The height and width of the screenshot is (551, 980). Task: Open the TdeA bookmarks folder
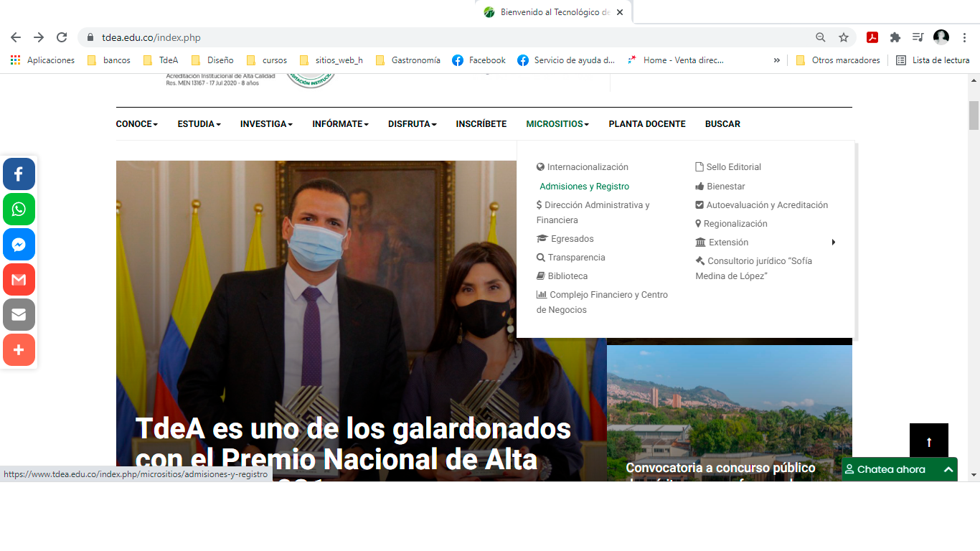pyautogui.click(x=161, y=60)
